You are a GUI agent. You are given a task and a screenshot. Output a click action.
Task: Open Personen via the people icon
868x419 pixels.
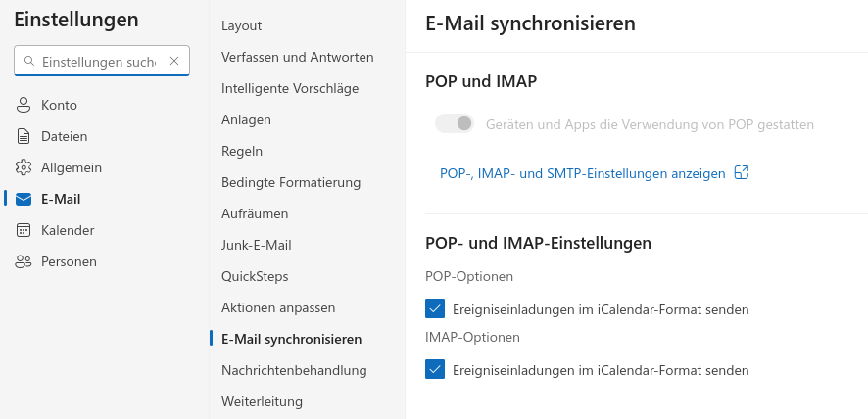(24, 261)
